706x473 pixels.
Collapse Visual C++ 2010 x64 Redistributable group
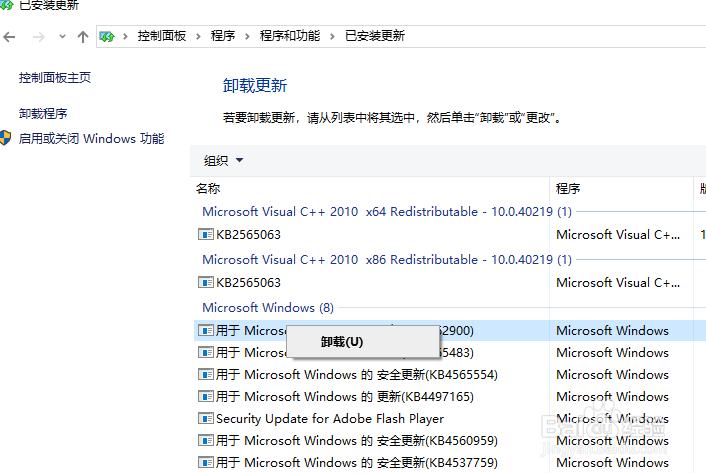pyautogui.click(x=387, y=212)
